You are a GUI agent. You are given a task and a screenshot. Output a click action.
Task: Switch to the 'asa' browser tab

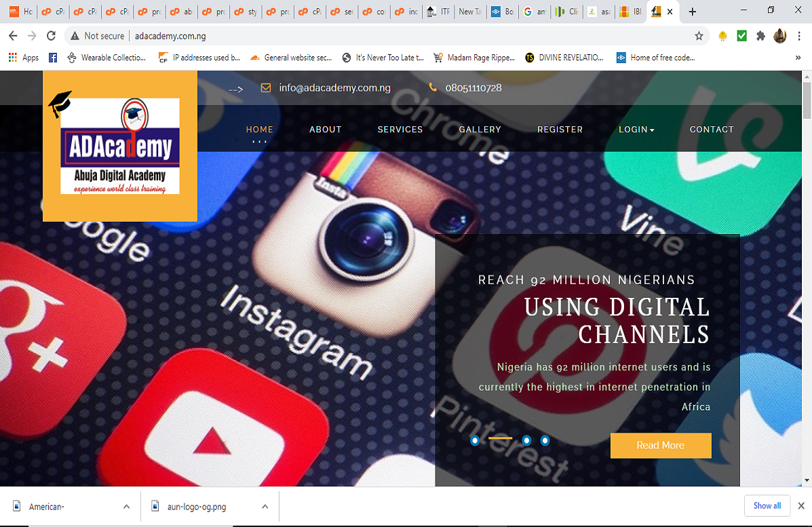(x=598, y=12)
